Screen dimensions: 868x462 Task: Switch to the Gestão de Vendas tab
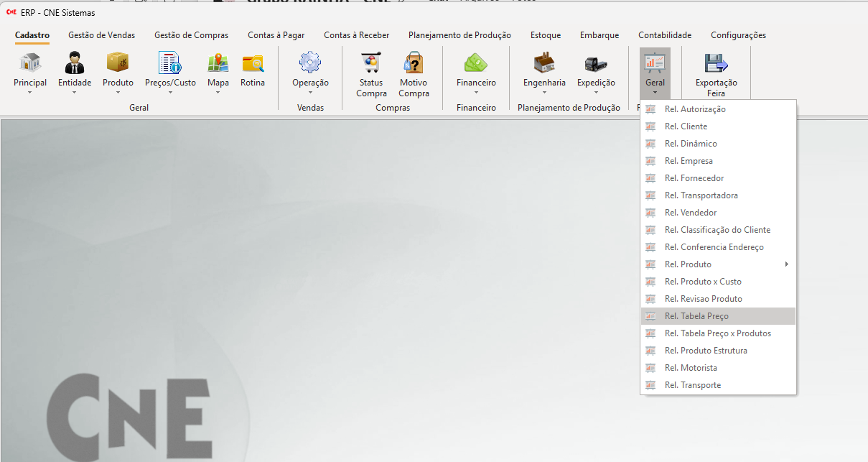click(x=101, y=35)
